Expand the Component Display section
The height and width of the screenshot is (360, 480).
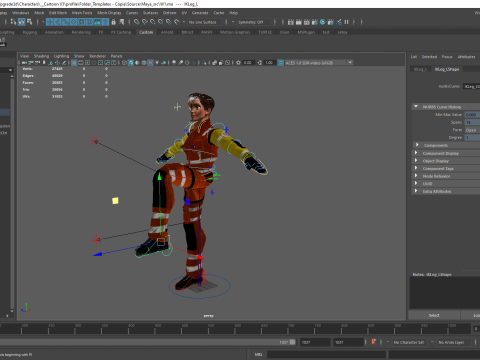pos(416,153)
